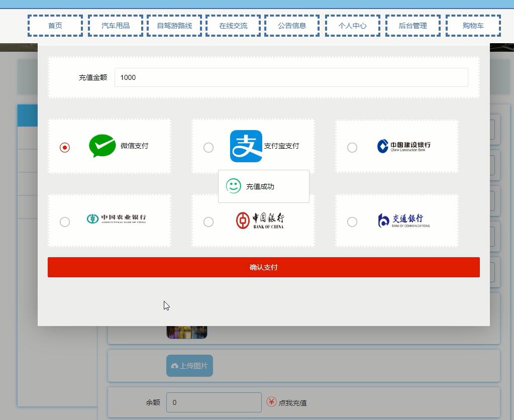Open the 首页 navigation item

pos(55,26)
